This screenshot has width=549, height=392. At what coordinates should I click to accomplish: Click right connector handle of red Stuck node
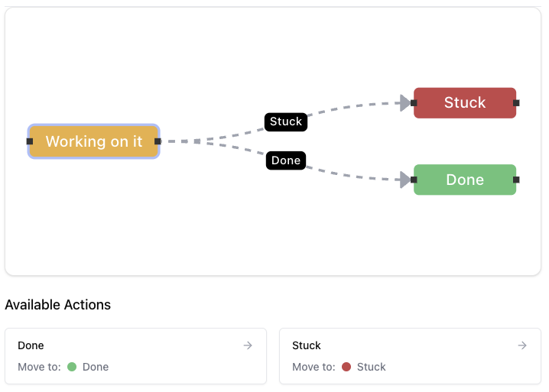pos(516,102)
